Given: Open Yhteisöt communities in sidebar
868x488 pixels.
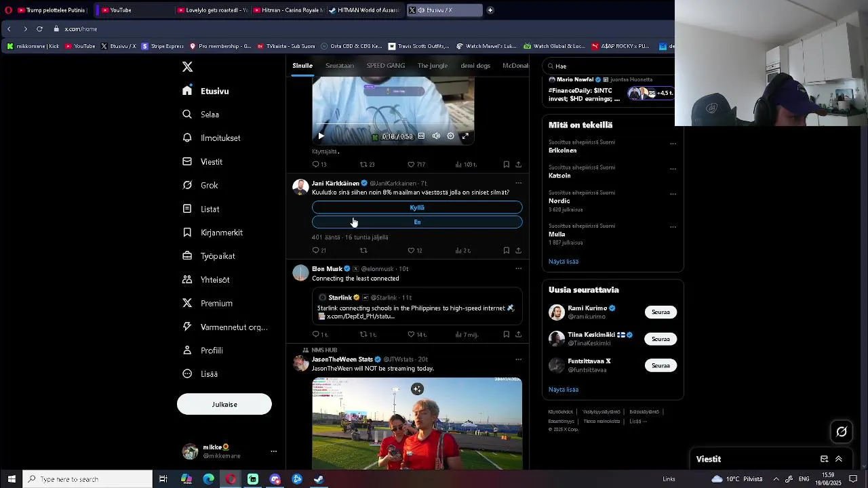Looking at the screenshot, I should point(206,279).
